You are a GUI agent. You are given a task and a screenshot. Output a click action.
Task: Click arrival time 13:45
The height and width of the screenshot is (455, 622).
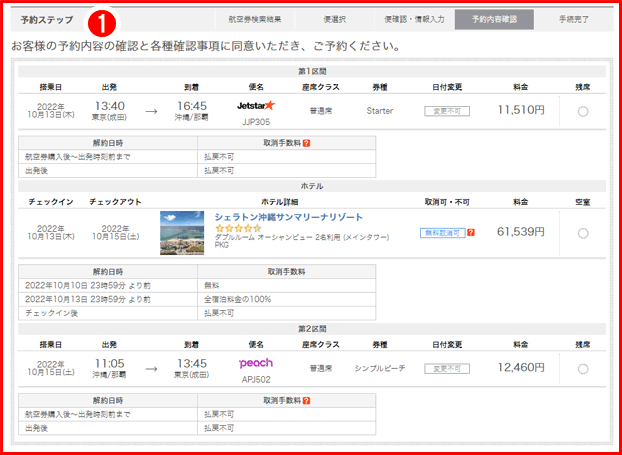[x=192, y=363]
